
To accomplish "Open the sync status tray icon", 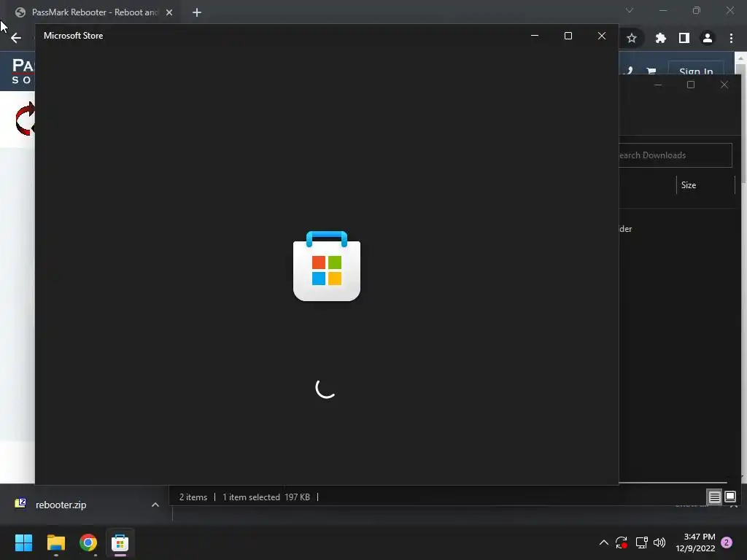I will tap(622, 542).
